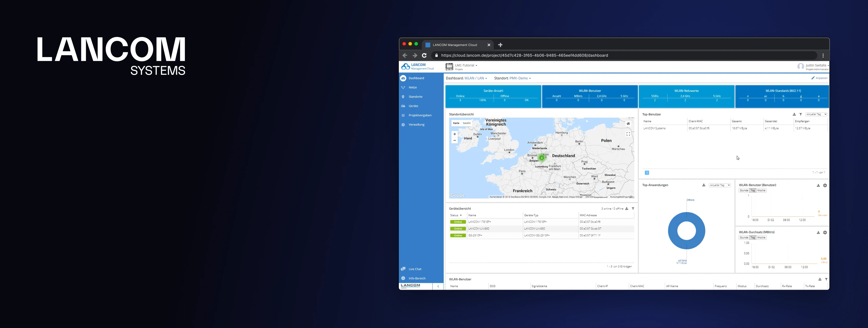This screenshot has height=328, width=868.
Task: Select Woche in WLAN-Durchsatz chart
Action: point(762,237)
